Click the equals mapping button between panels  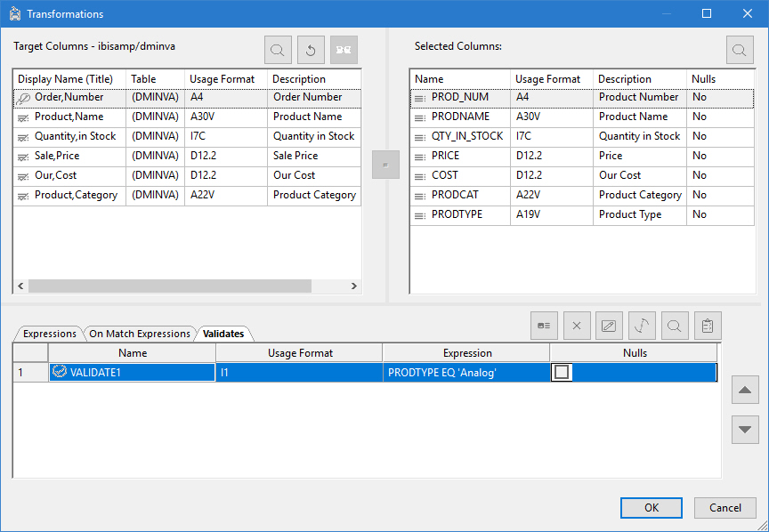click(385, 165)
